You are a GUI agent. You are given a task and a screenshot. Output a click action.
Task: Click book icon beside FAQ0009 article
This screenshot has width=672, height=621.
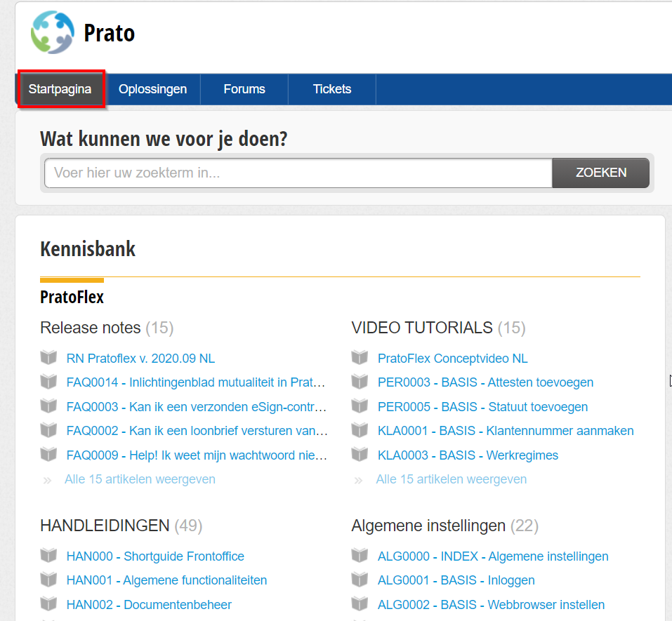point(49,454)
